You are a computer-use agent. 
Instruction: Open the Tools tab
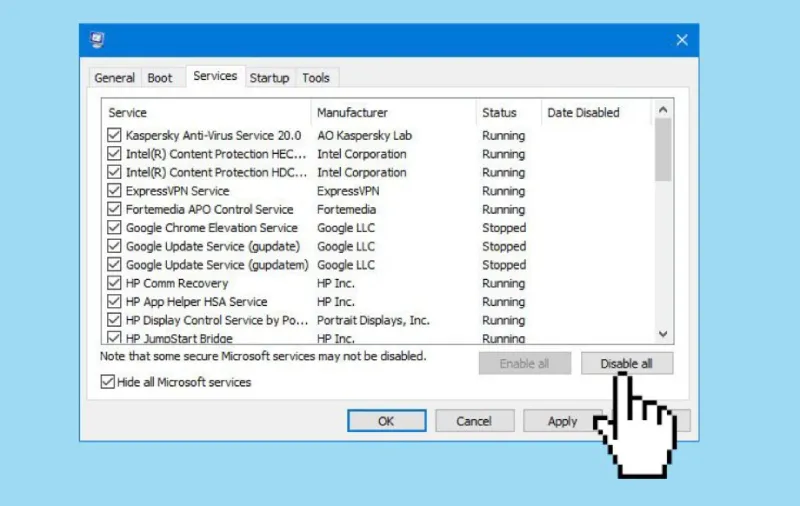pyautogui.click(x=316, y=78)
